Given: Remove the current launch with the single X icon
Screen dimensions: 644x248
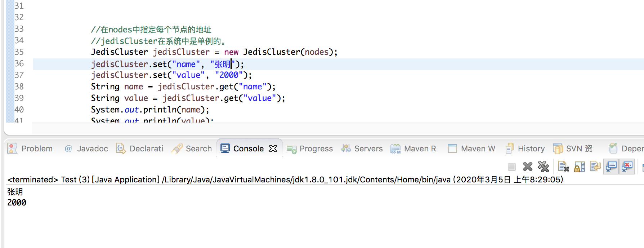Looking at the screenshot, I should pos(528,167).
